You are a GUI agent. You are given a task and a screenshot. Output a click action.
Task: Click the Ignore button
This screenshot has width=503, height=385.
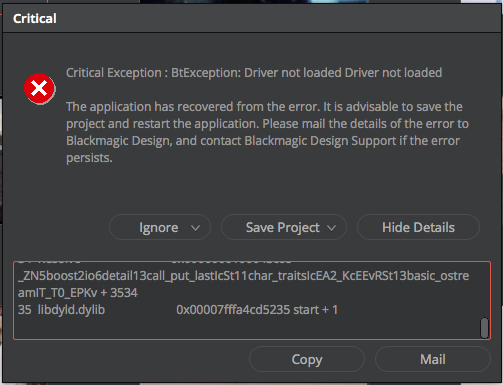tap(159, 227)
